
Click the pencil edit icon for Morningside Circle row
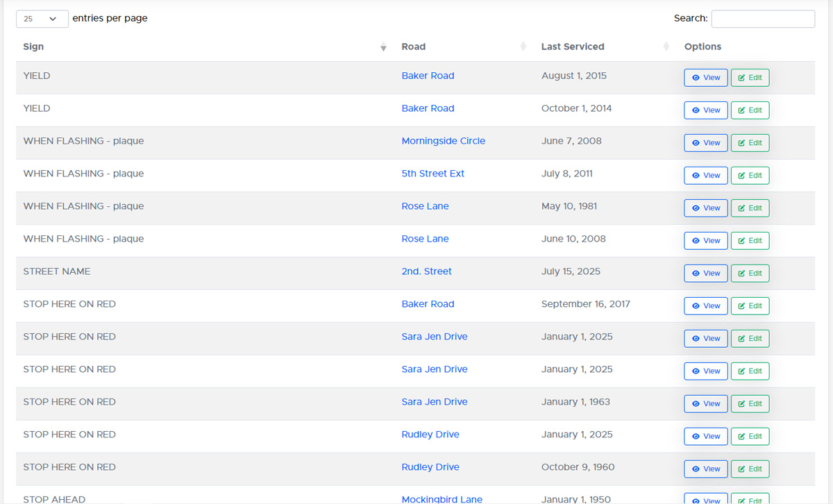741,143
